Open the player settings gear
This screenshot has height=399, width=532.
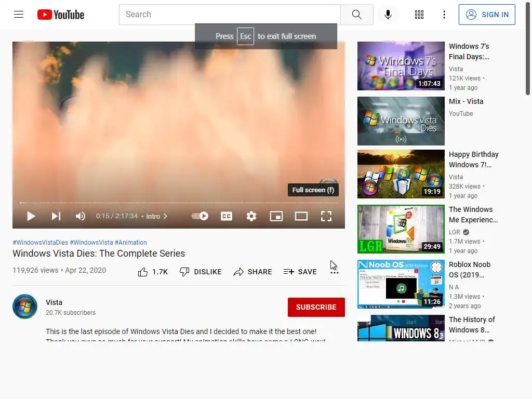[x=251, y=216]
